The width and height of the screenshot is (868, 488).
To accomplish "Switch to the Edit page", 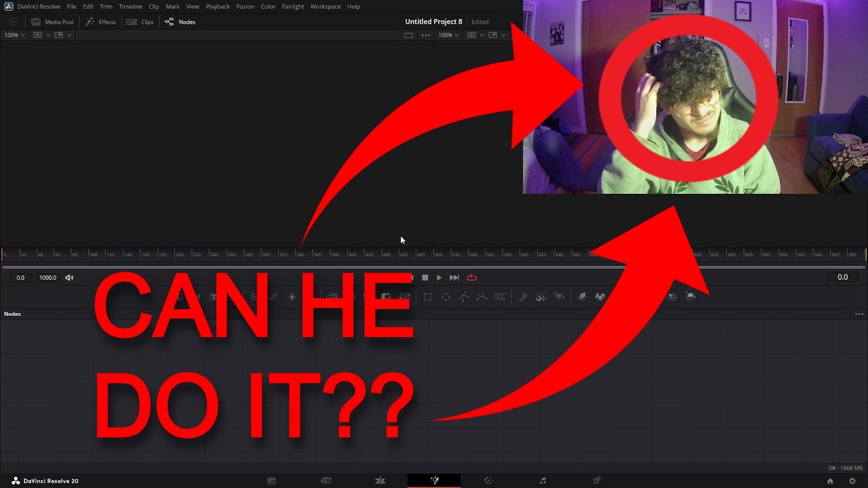I will (380, 481).
